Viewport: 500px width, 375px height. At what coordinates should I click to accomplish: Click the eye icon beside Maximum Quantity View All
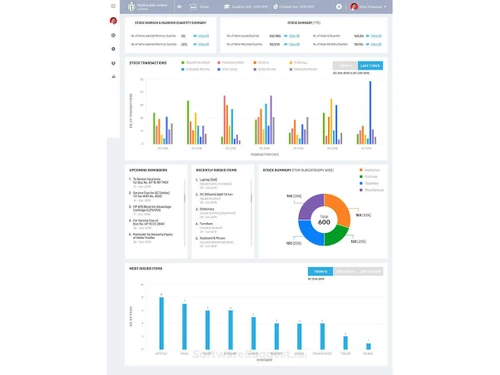195,44
